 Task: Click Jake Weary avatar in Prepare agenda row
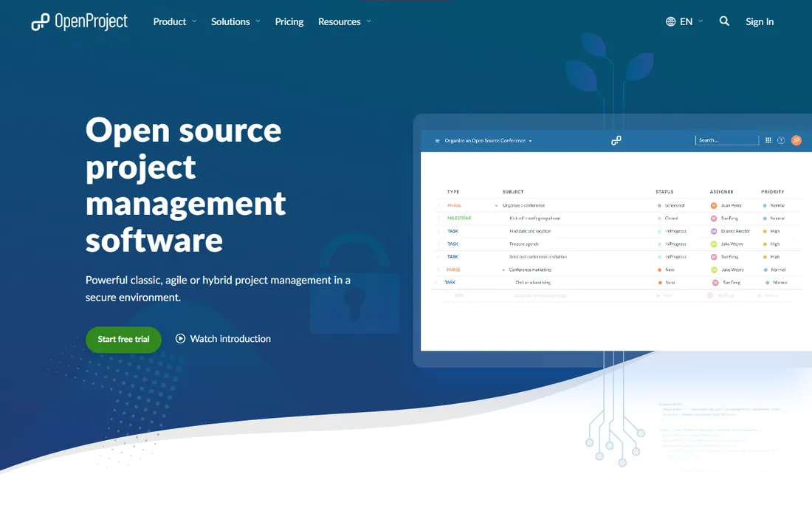[x=714, y=244]
